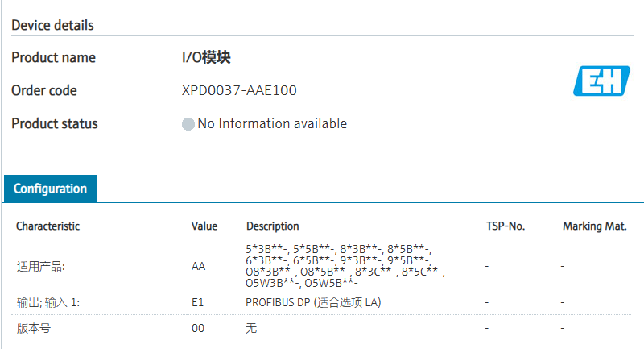Select the 版本号 characteristic row
Viewport: 644px width, 349px height.
(34, 329)
